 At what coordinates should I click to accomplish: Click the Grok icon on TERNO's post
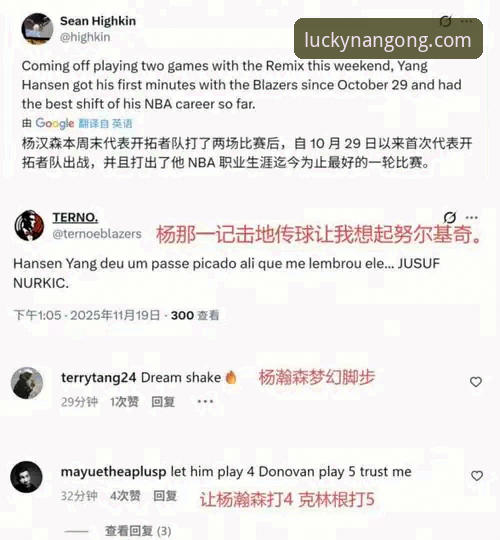[450, 217]
